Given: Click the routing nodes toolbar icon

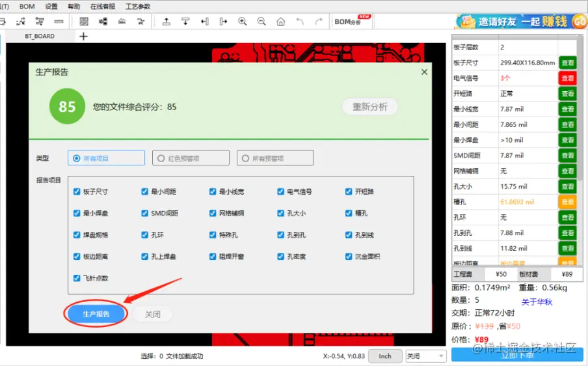Looking at the screenshot, I should [21, 21].
